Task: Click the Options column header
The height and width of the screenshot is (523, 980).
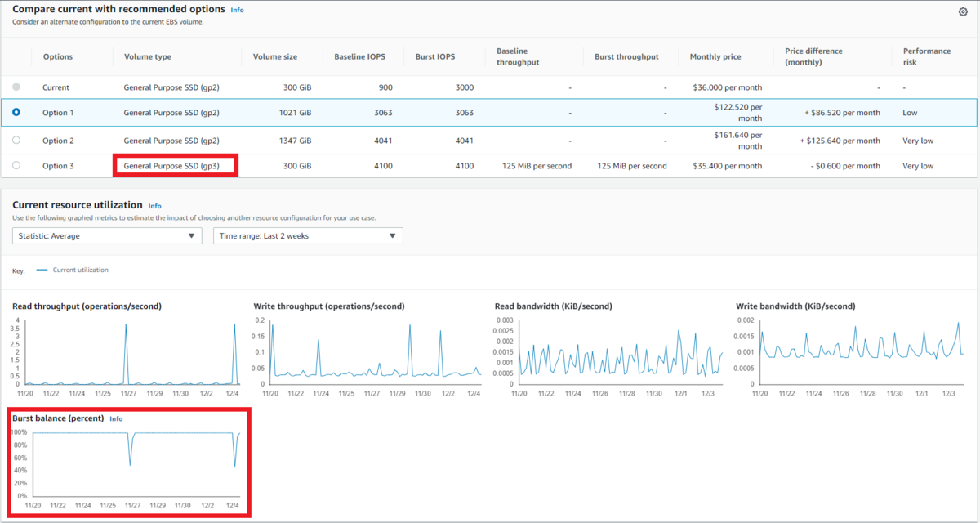Action: pyautogui.click(x=58, y=57)
